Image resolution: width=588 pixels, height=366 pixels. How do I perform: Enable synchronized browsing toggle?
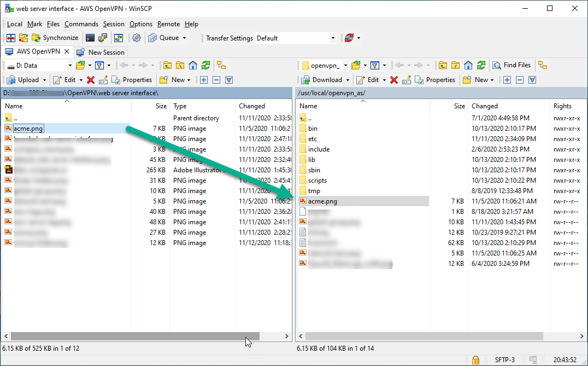point(542,65)
